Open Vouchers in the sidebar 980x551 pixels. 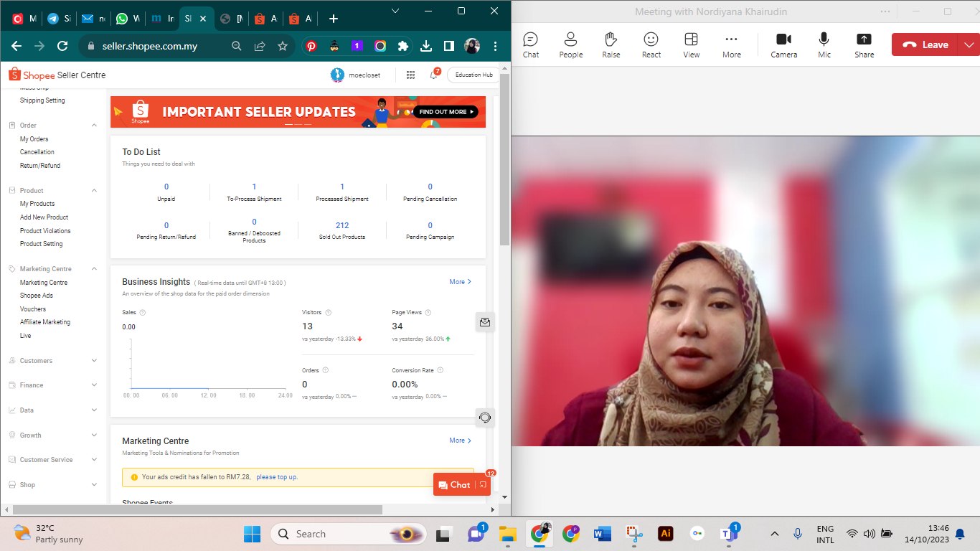pyautogui.click(x=33, y=309)
